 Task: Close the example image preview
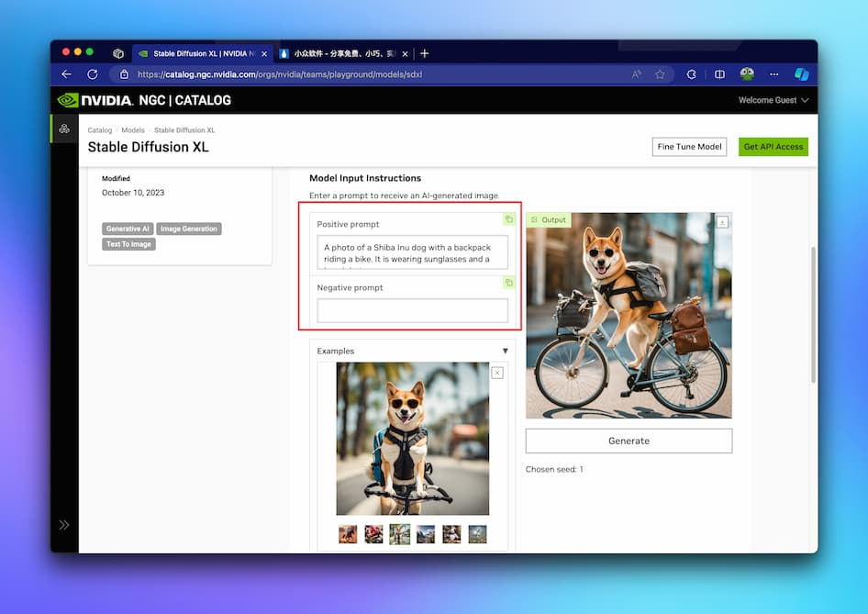pos(497,373)
